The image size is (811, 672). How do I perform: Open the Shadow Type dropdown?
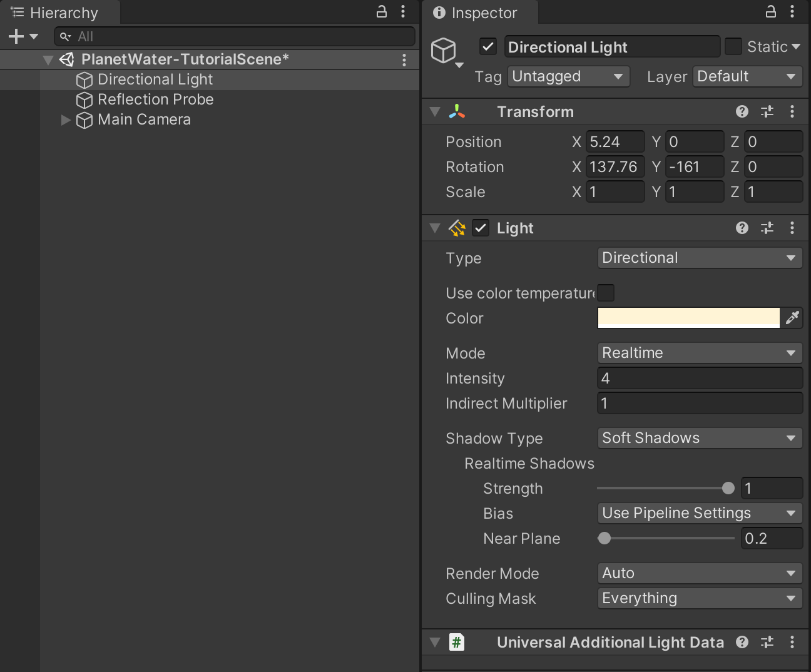[x=700, y=438]
